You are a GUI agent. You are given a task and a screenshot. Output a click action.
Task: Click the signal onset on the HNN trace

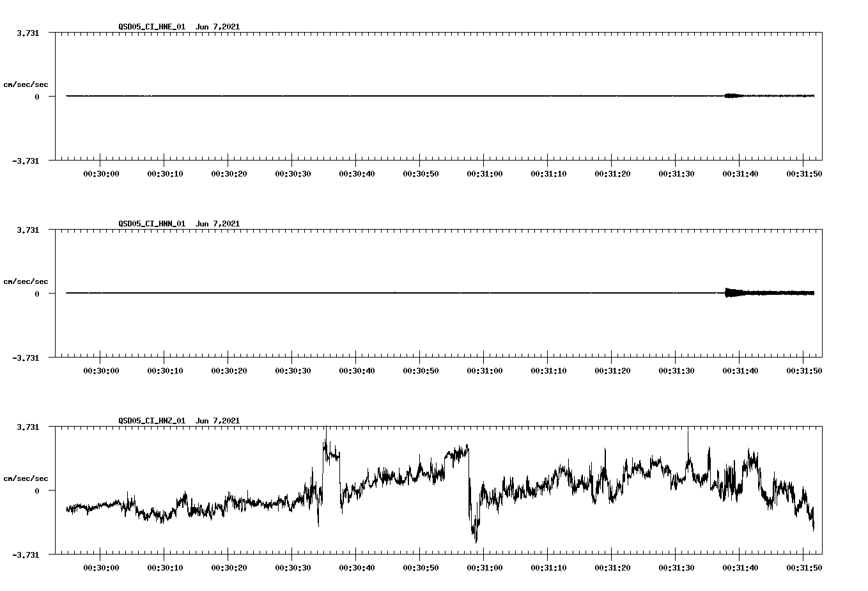727,293
